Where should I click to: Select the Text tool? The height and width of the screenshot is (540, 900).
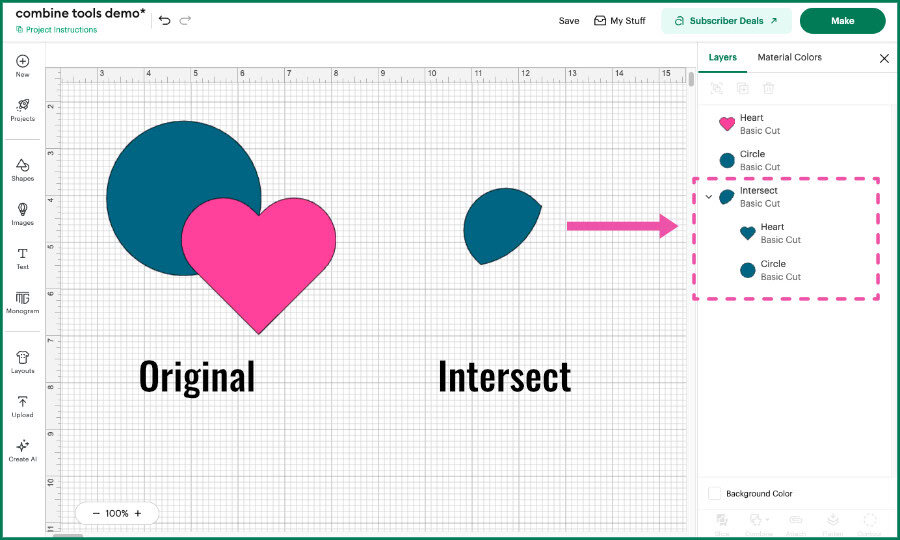(x=22, y=258)
